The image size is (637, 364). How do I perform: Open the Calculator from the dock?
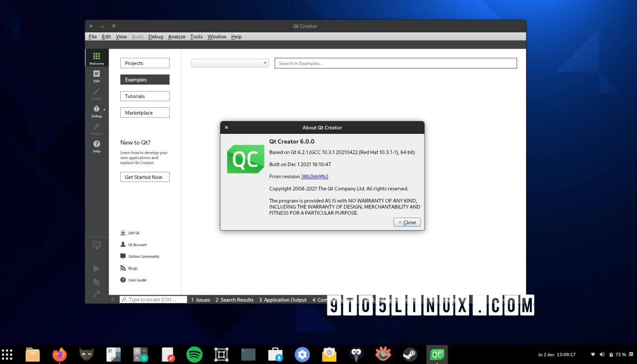tap(140, 354)
